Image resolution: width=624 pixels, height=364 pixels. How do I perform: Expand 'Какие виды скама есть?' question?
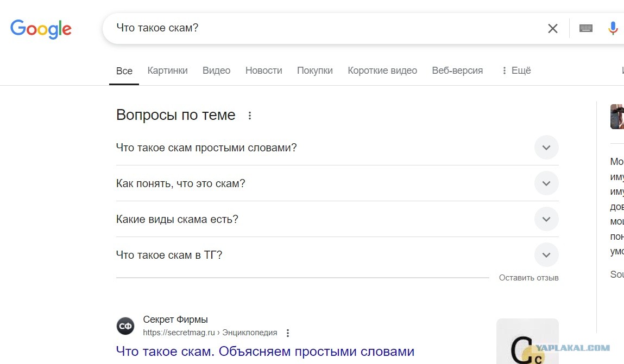click(x=337, y=219)
